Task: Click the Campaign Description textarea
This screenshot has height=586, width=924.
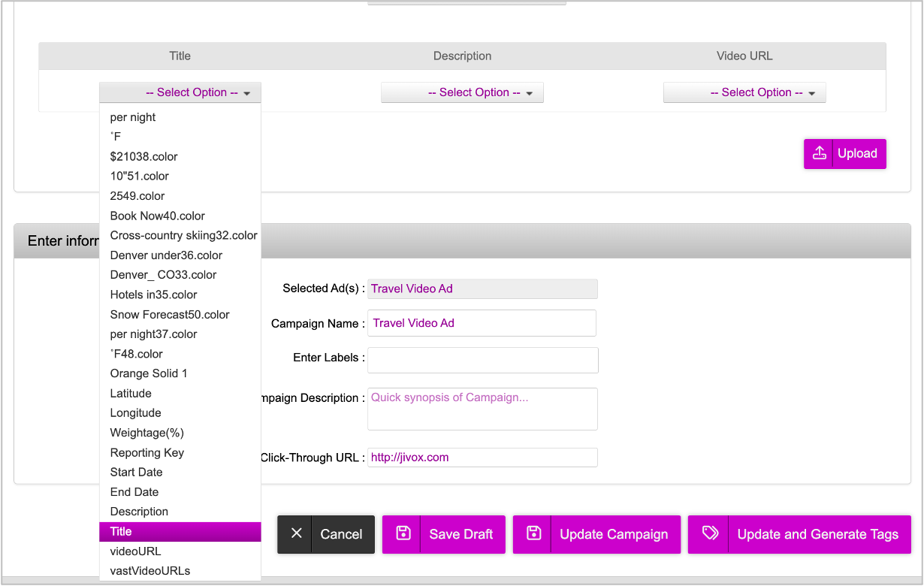Action: click(482, 409)
